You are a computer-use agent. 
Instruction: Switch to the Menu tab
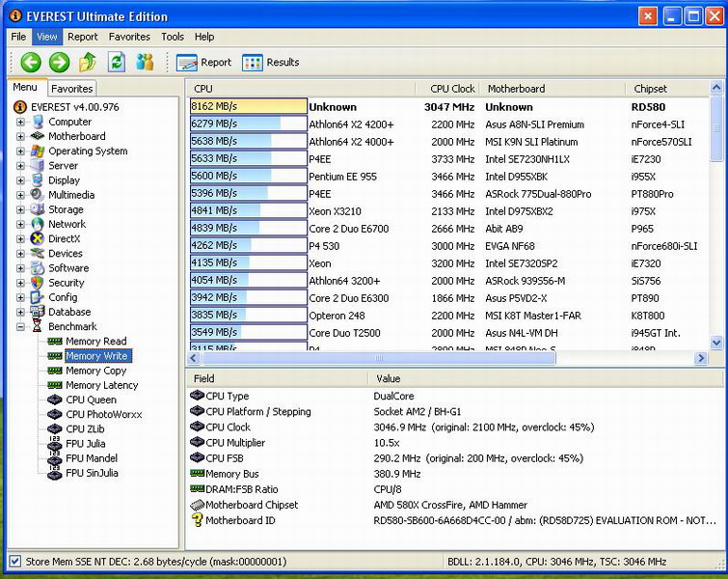click(x=25, y=87)
